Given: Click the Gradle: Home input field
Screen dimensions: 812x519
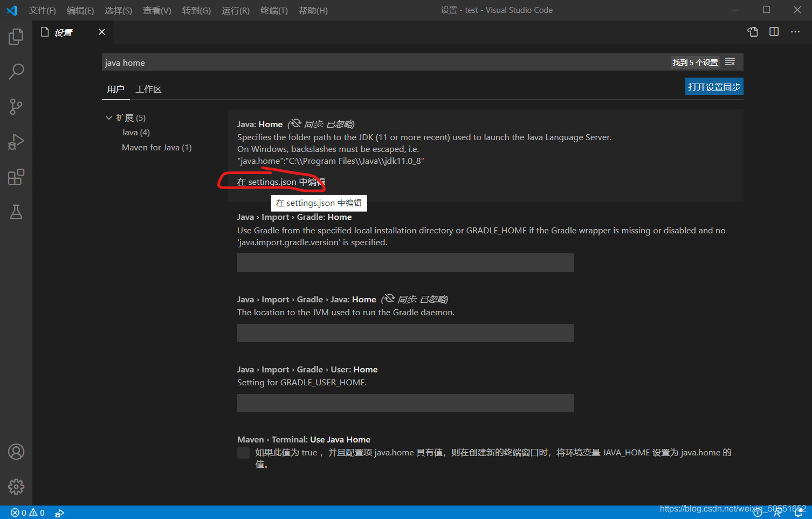Looking at the screenshot, I should [405, 263].
